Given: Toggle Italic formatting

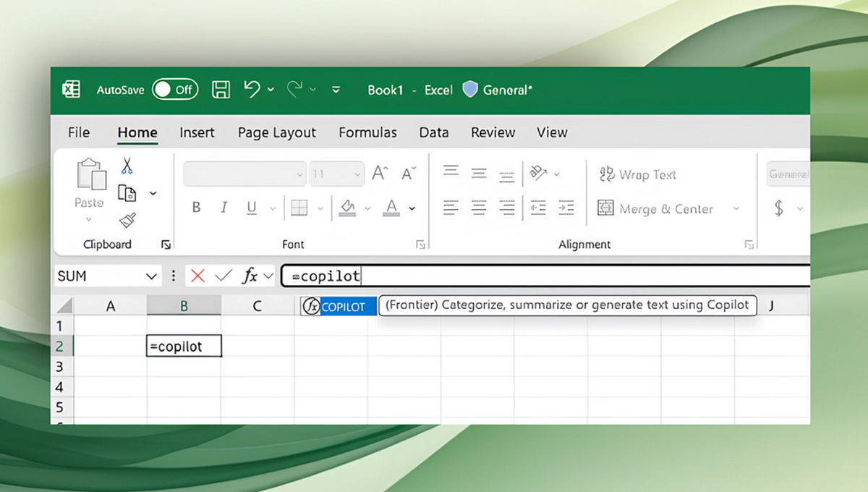Looking at the screenshot, I should 224,208.
